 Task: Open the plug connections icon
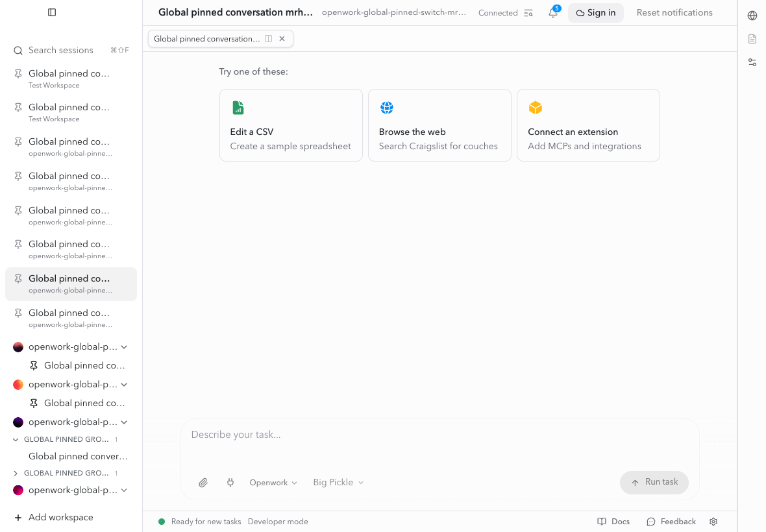tap(230, 483)
